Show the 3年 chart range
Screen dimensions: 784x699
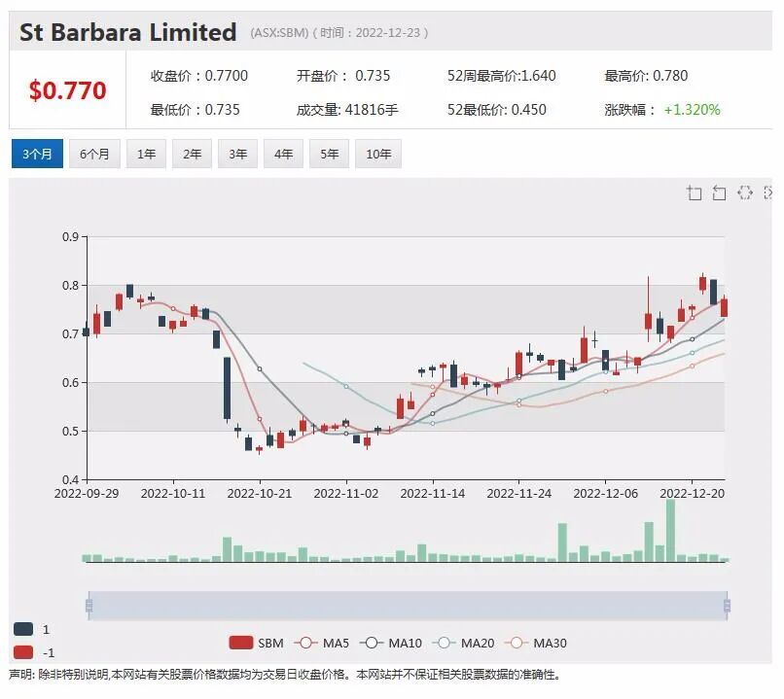tap(237, 154)
